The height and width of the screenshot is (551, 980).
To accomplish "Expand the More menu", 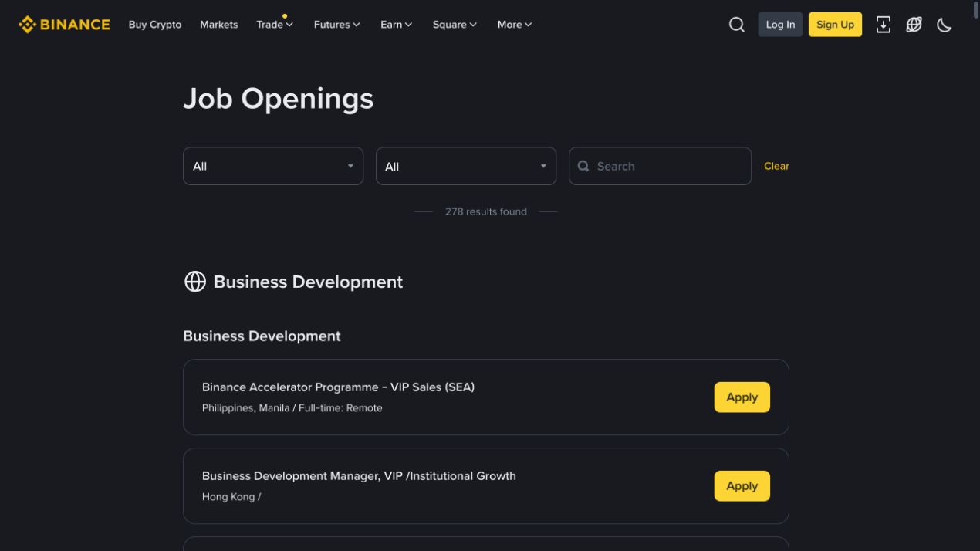I will point(515,25).
